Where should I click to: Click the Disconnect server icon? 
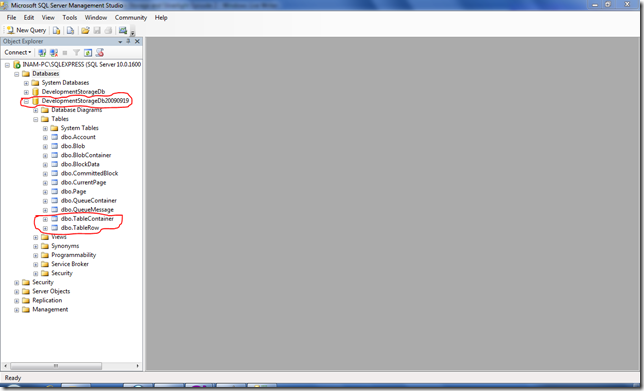tap(54, 53)
